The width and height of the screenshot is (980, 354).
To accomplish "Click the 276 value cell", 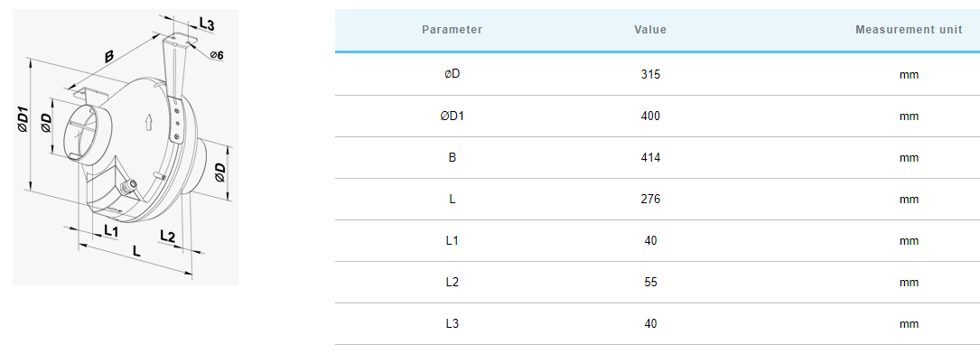I will coord(650,200).
